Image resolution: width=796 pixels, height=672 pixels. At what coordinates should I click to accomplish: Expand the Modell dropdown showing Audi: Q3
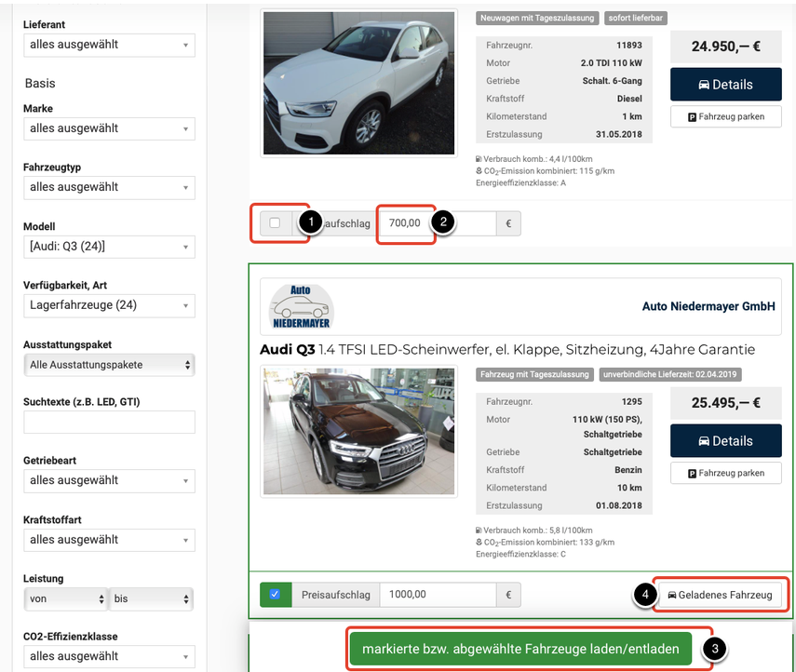(109, 247)
